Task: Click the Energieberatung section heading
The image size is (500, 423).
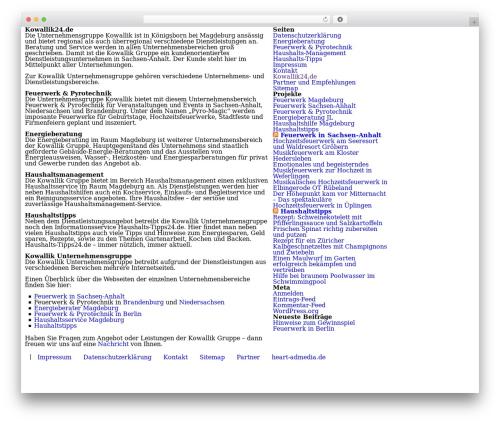Action: tap(53, 134)
